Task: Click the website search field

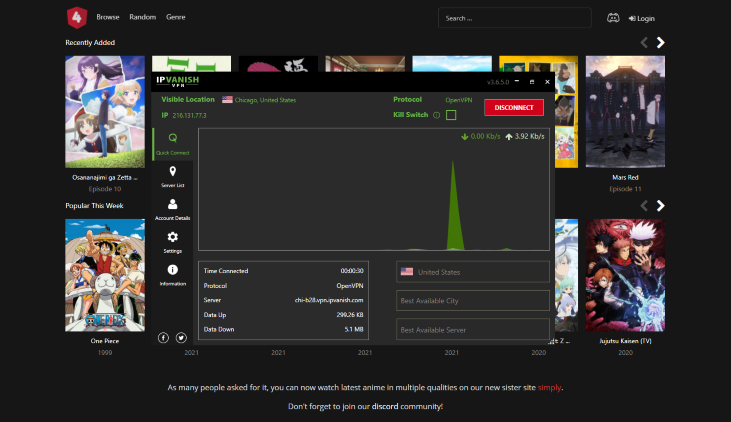Action: [515, 18]
